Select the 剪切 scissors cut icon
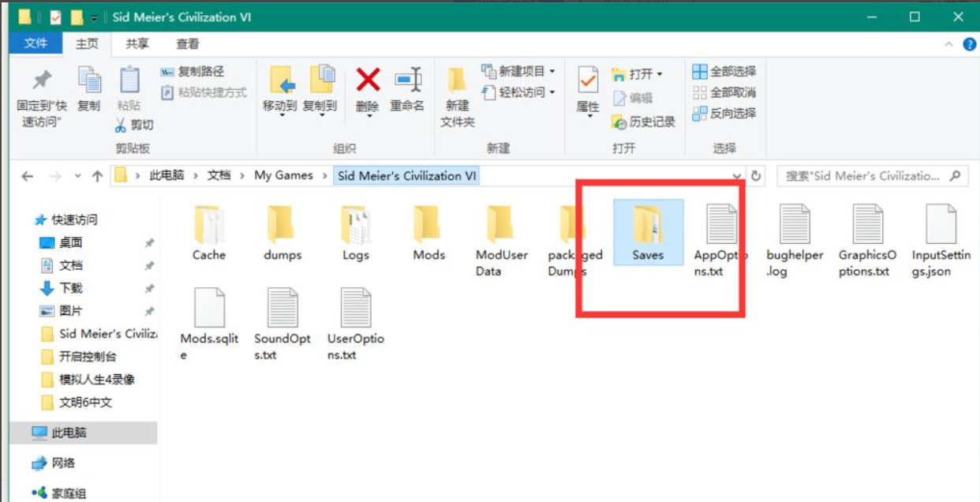 coord(120,125)
